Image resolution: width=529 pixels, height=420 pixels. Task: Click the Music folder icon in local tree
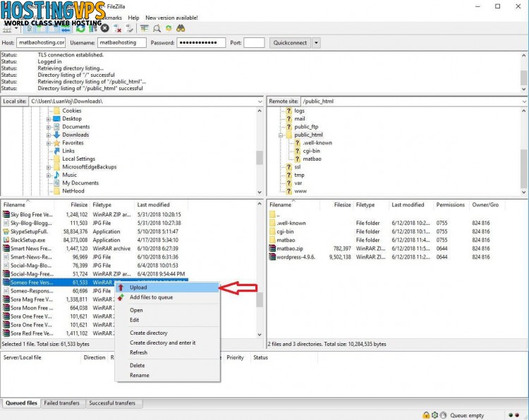click(56, 175)
